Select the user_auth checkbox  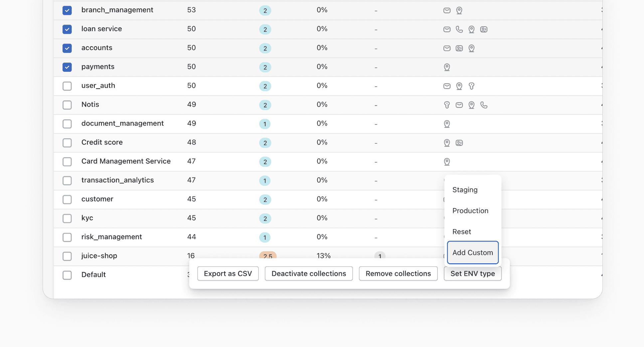[x=67, y=86]
